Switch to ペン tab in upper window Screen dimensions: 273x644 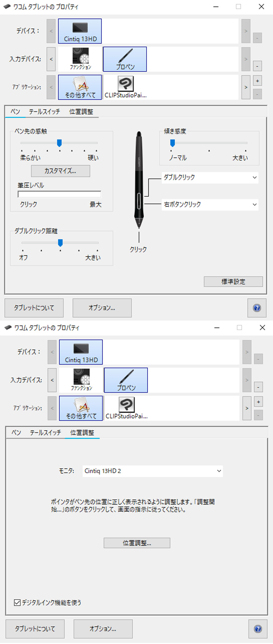pos(15,112)
